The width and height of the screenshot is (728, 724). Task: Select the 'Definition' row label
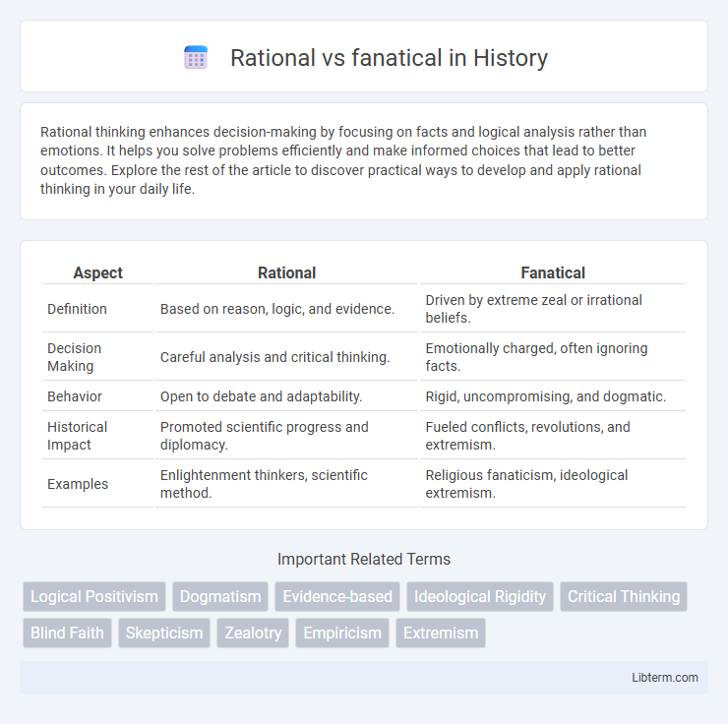(77, 309)
